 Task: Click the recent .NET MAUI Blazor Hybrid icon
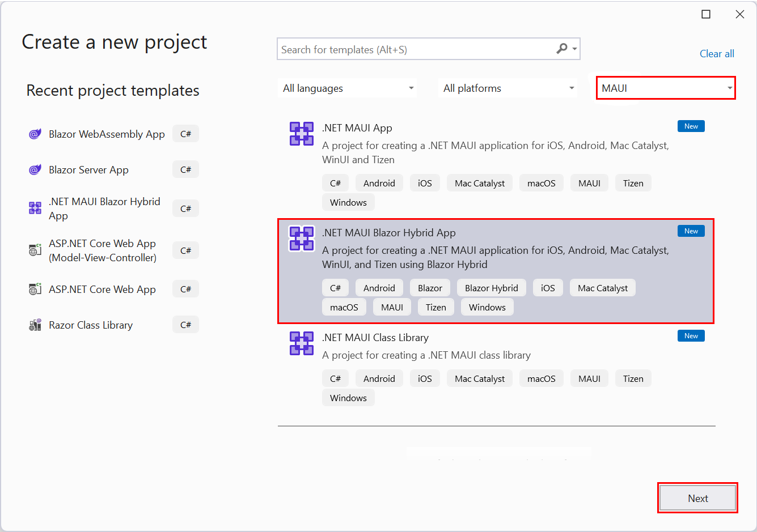click(x=35, y=208)
